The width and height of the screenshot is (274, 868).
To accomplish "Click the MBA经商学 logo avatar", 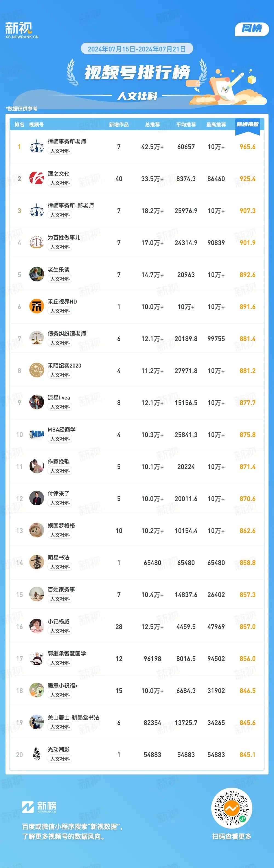I will (x=36, y=435).
